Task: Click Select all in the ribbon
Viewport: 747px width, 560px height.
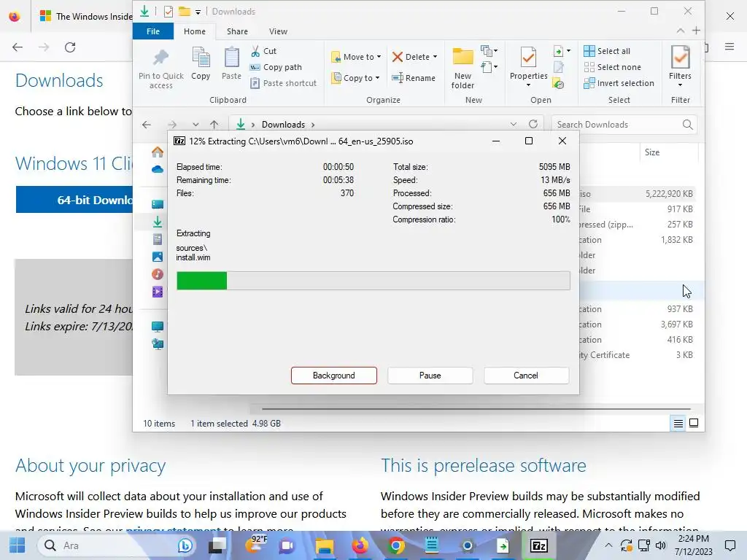Action: [607, 51]
